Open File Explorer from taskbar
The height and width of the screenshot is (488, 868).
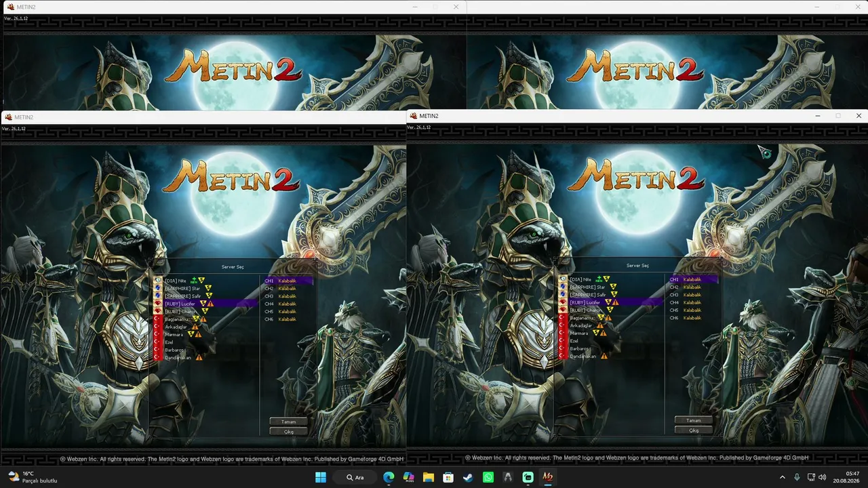click(x=429, y=477)
